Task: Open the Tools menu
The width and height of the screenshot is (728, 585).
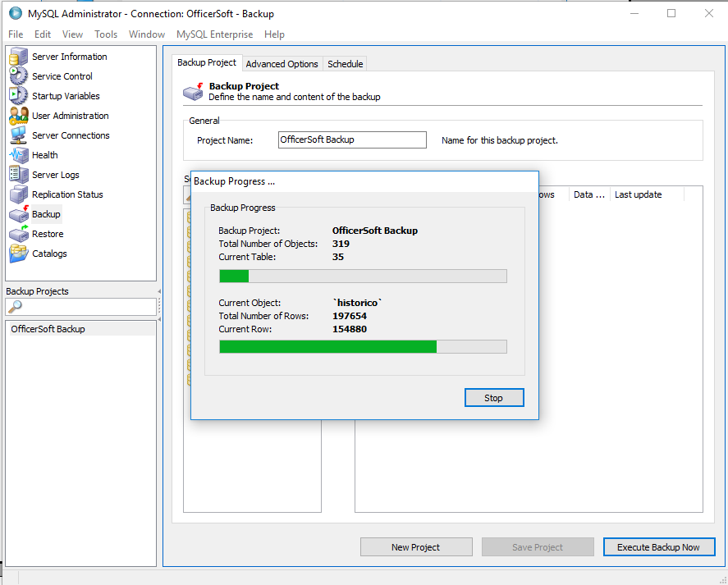Action: (106, 34)
